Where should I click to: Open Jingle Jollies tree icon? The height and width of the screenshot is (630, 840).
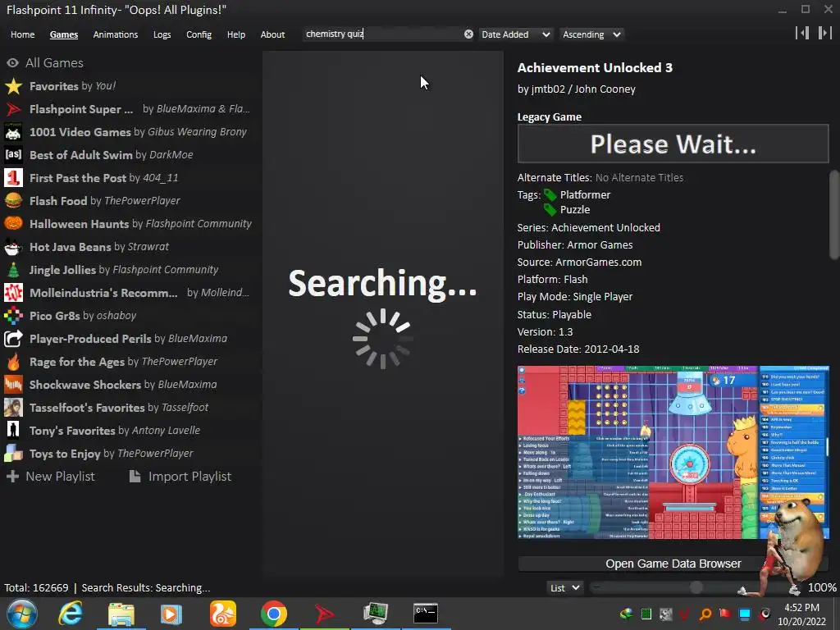click(x=13, y=269)
